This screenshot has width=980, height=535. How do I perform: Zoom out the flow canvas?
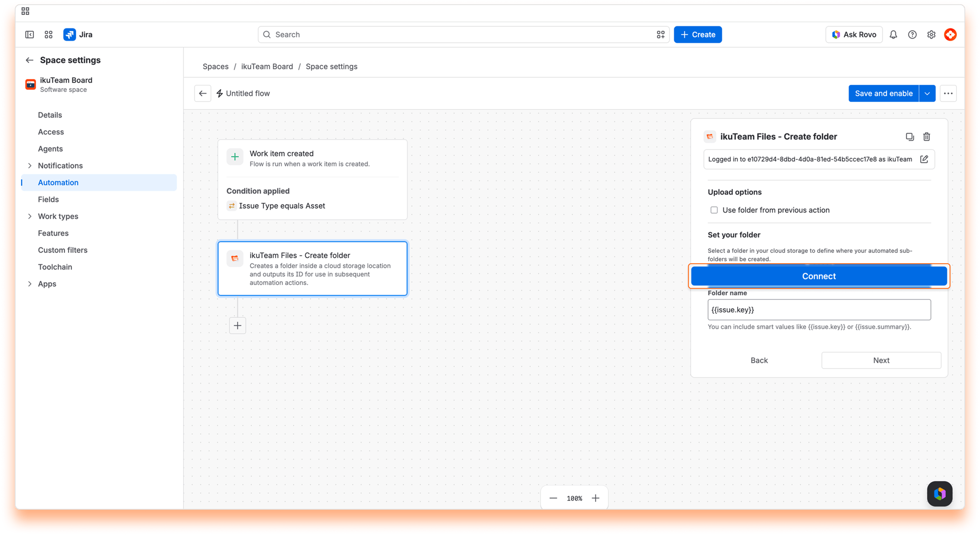[x=553, y=498]
